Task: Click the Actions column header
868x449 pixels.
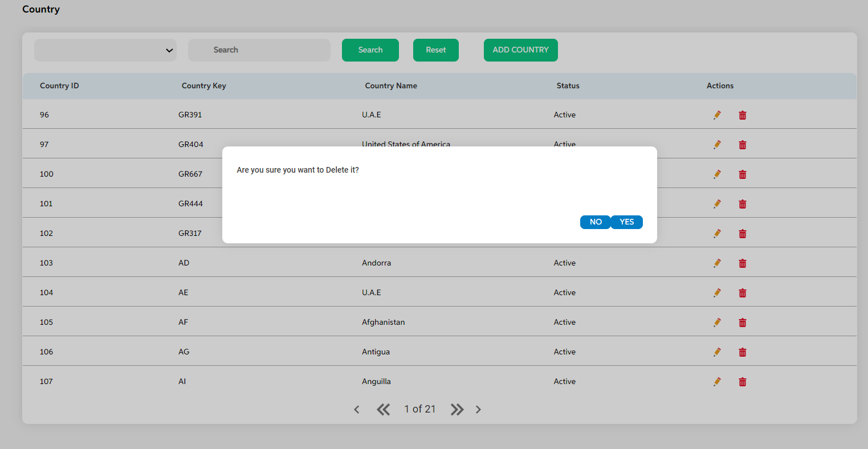Action: click(x=720, y=85)
